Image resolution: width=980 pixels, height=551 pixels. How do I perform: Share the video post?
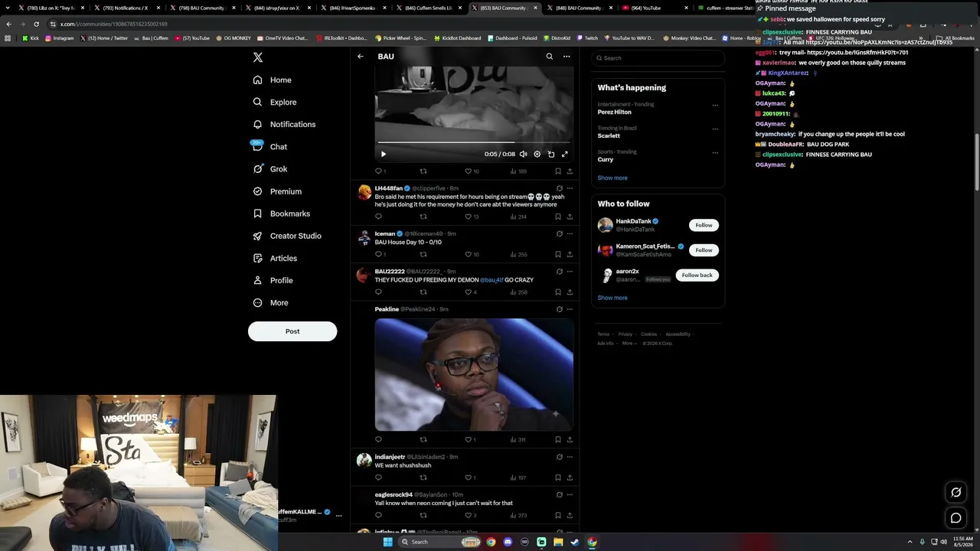click(x=570, y=171)
